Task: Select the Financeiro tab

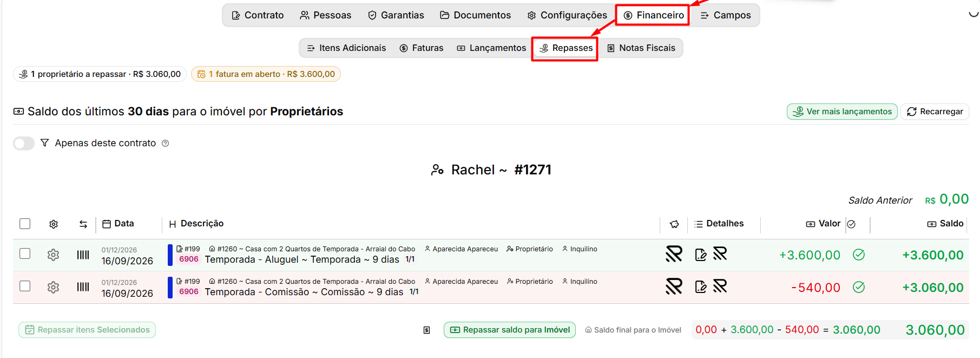Action: (654, 15)
